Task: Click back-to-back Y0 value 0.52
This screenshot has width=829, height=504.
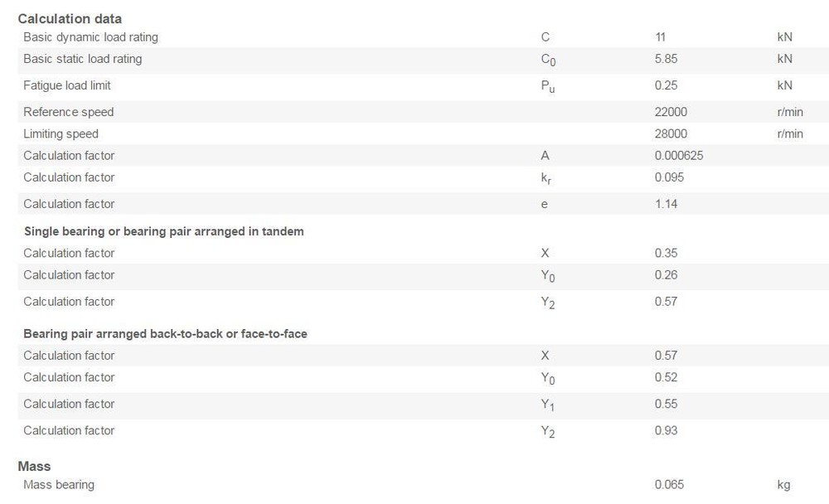Action: [x=666, y=377]
